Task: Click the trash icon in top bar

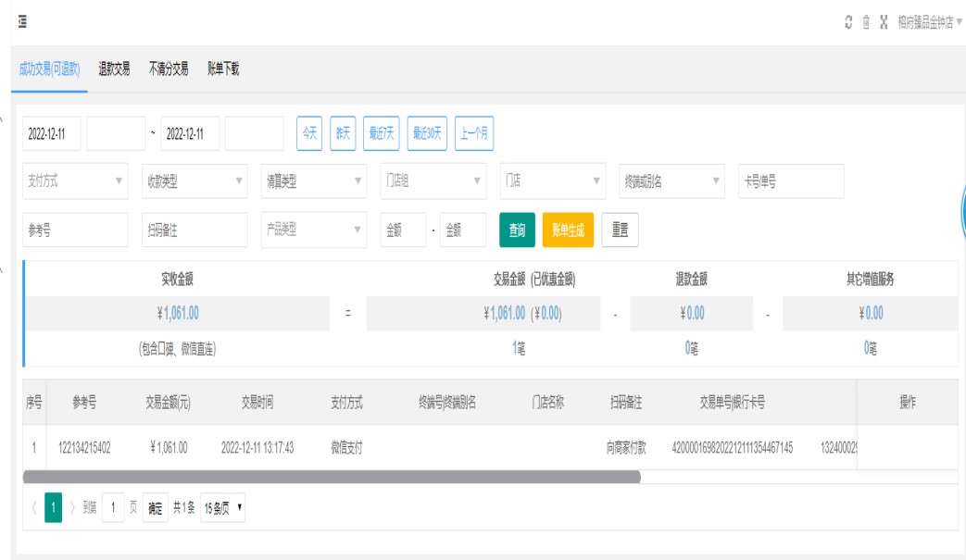Action: 866,23
